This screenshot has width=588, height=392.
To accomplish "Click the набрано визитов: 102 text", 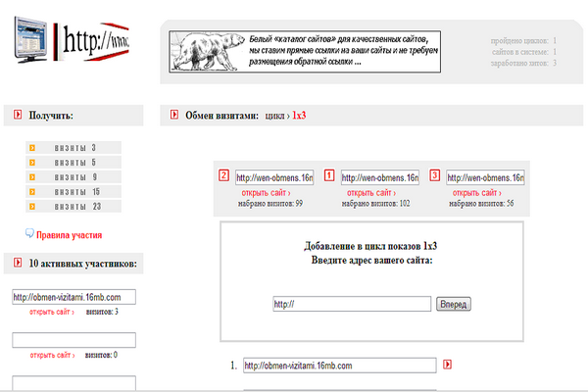I will pyautogui.click(x=375, y=204).
